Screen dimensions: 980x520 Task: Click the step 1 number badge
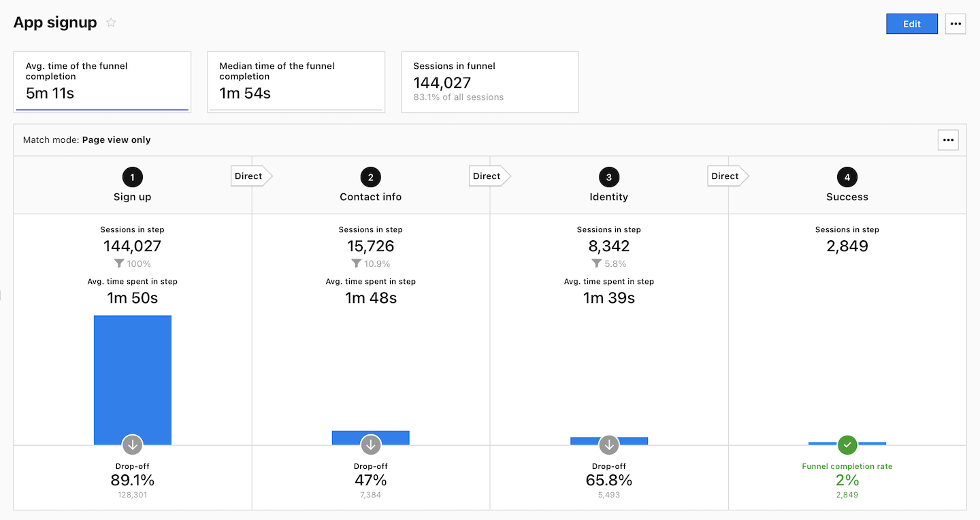[x=133, y=178]
